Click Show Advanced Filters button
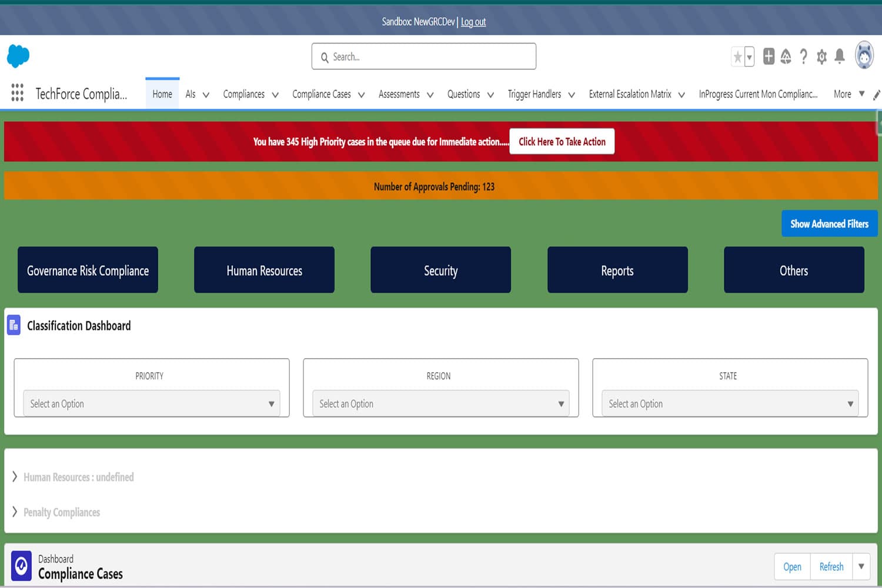This screenshot has width=882, height=588. pyautogui.click(x=829, y=223)
